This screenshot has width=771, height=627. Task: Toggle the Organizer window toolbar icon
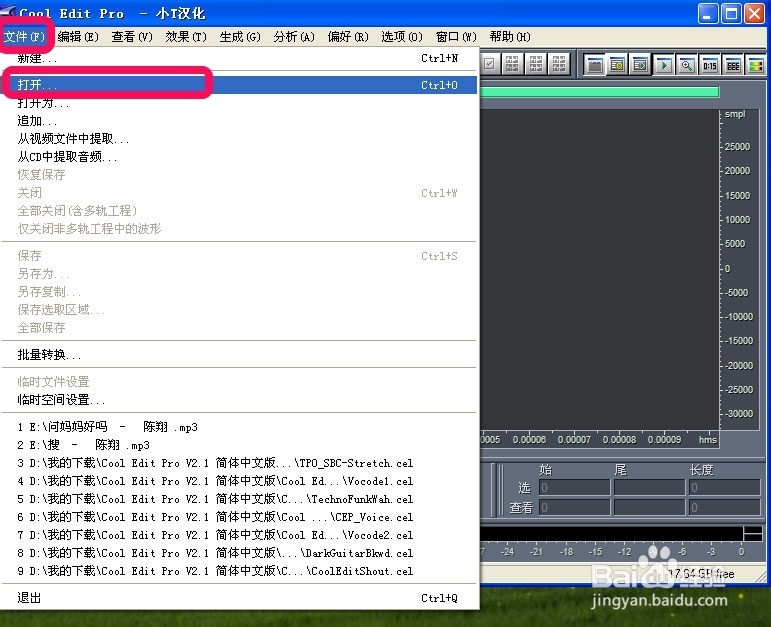pos(595,65)
